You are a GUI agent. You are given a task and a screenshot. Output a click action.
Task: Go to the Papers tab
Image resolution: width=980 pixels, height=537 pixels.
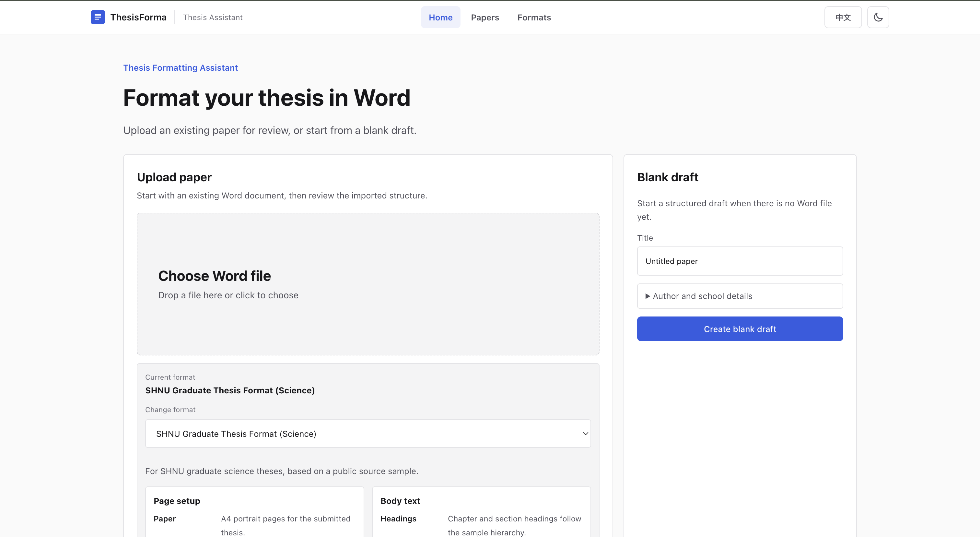click(x=485, y=17)
